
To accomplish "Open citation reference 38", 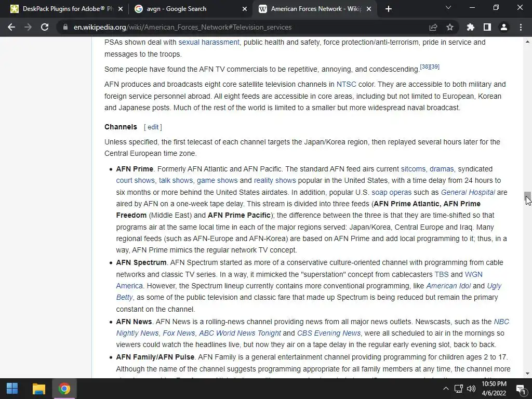I will tap(425, 66).
